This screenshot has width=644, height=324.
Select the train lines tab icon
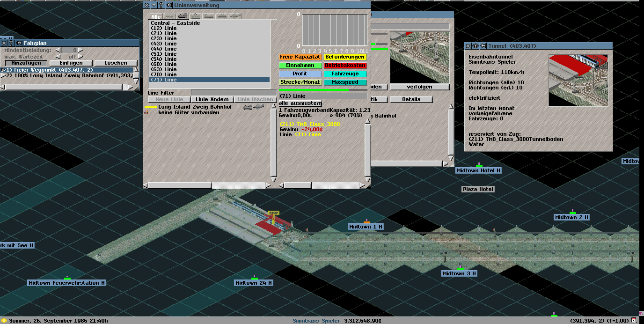tap(183, 16)
